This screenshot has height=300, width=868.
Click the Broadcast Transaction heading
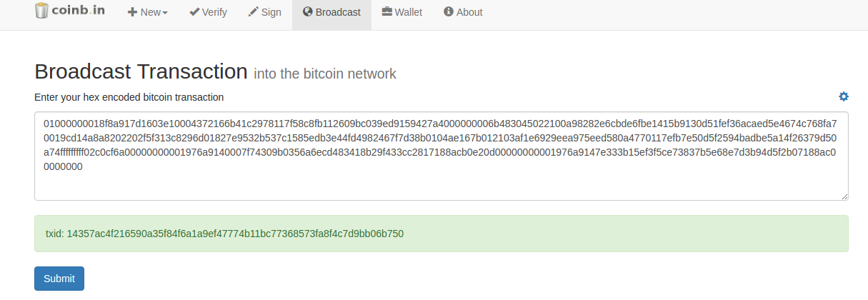tap(141, 71)
